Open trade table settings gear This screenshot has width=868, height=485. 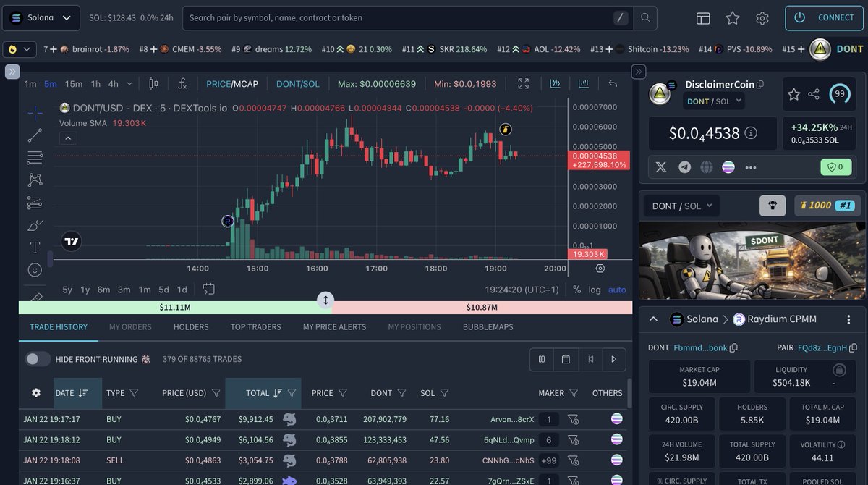36,393
